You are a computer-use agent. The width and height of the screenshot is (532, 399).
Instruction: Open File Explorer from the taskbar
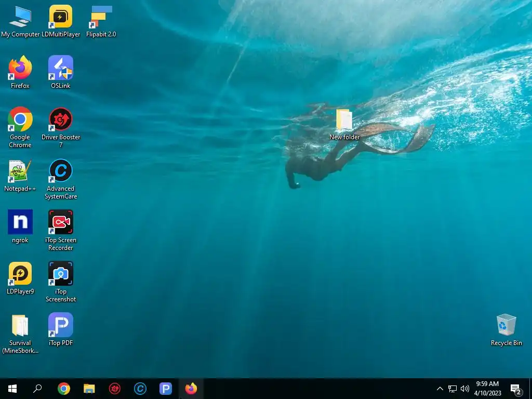[x=89, y=389]
